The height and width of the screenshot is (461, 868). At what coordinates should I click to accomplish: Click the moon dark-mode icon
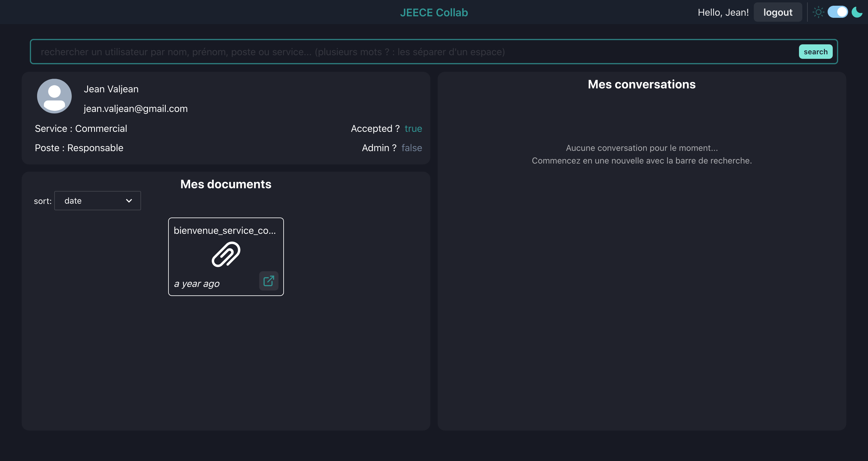coord(857,12)
